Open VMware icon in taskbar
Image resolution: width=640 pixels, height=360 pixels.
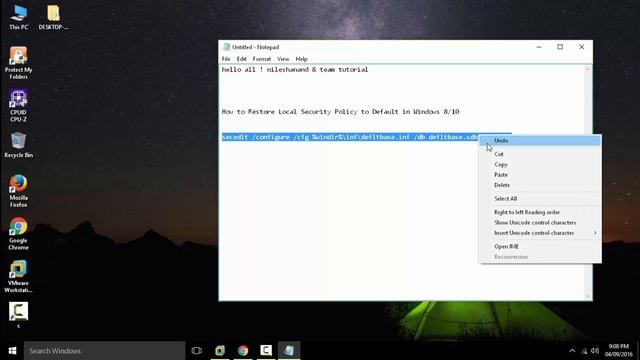(x=220, y=351)
